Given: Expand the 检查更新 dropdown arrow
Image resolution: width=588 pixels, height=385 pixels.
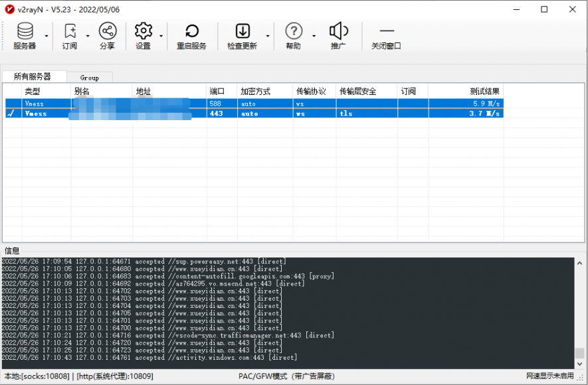Looking at the screenshot, I should (268, 36).
